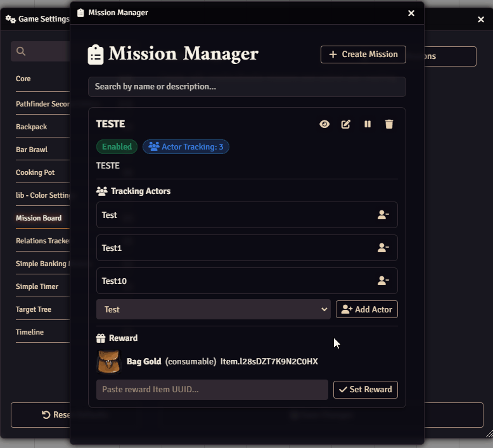The width and height of the screenshot is (493, 448).
Task: Pause the TESTE mission
Action: pos(368,124)
